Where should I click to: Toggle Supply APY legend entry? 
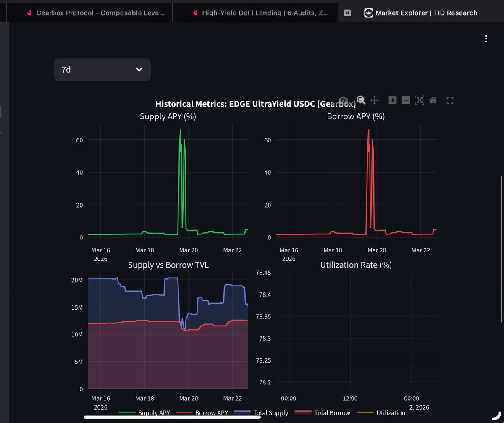coord(144,413)
